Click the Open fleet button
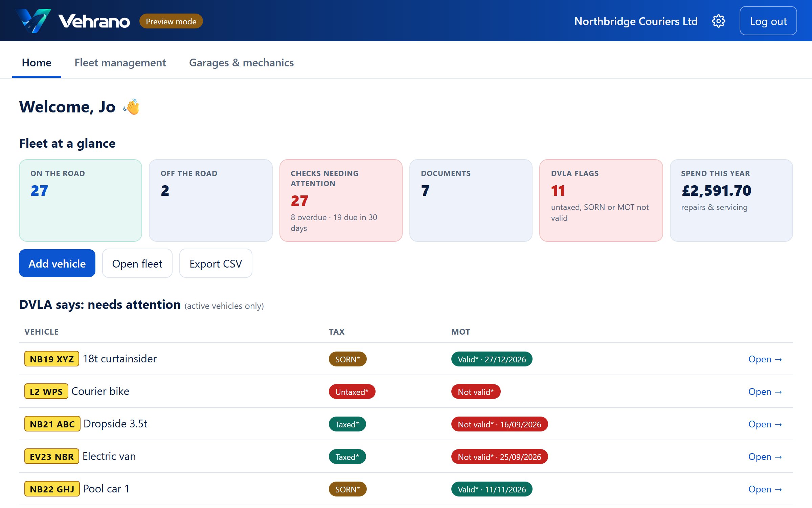Image resolution: width=812 pixels, height=508 pixels. pyautogui.click(x=137, y=263)
